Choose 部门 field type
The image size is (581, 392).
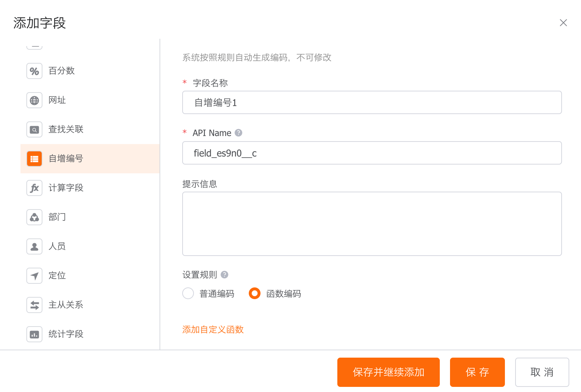pyautogui.click(x=90, y=217)
